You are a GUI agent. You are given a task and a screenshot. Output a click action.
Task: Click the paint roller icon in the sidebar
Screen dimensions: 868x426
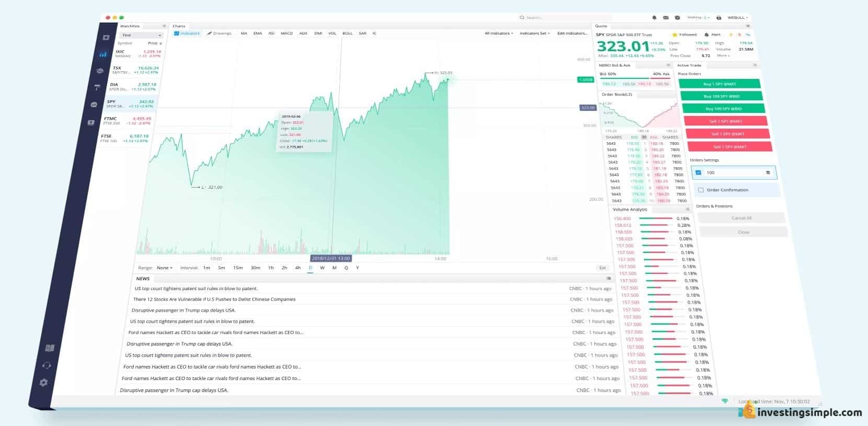tap(97, 87)
